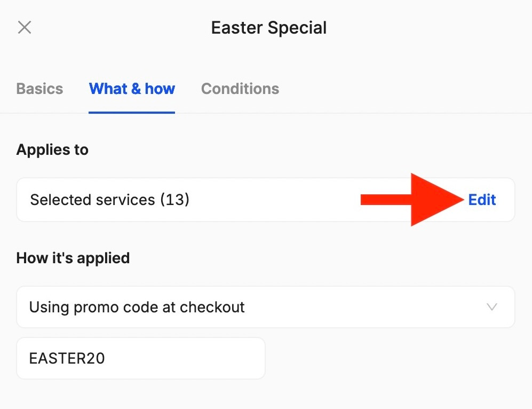This screenshot has width=532, height=409.
Task: Edit the list of 13 selected services
Action: pos(481,200)
